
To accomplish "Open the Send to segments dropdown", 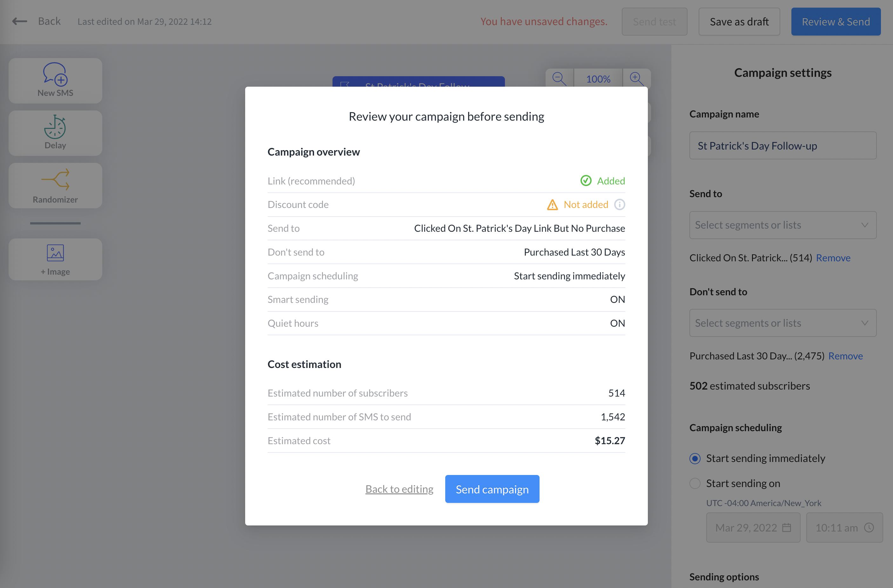I will [x=783, y=225].
